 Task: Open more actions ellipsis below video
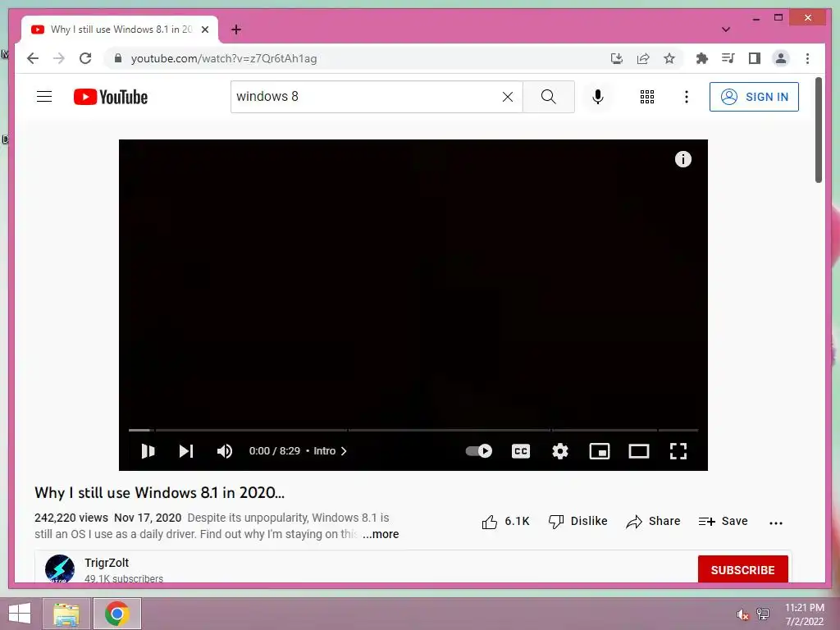click(x=776, y=523)
